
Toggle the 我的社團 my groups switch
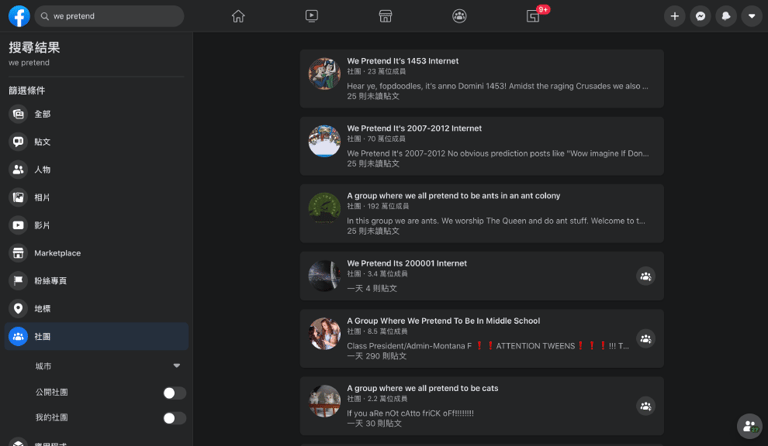[174, 418]
